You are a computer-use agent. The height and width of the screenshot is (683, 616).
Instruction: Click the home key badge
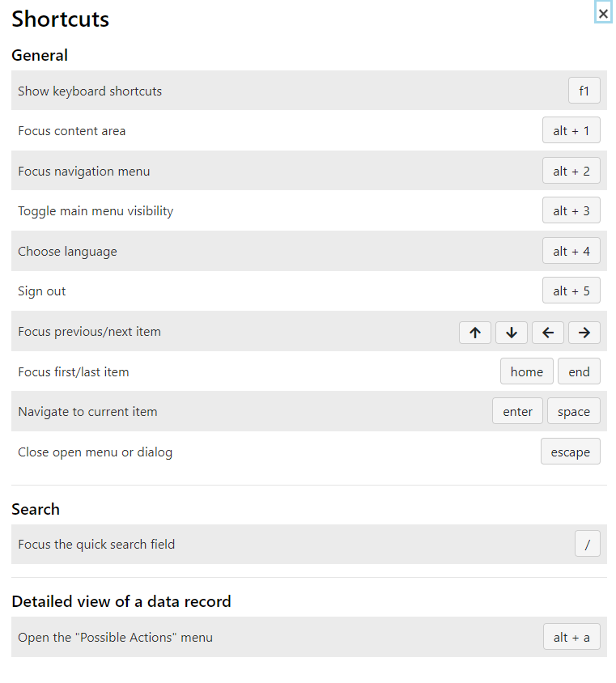click(x=527, y=372)
